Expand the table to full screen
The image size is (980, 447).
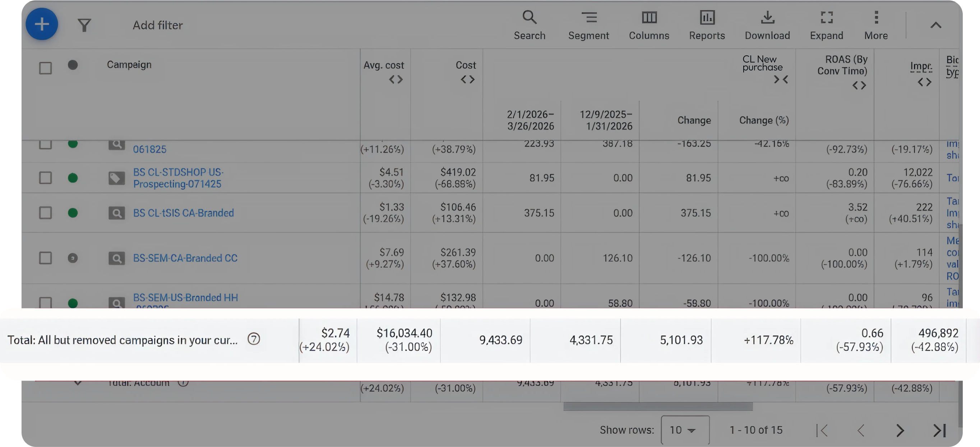pos(826,25)
